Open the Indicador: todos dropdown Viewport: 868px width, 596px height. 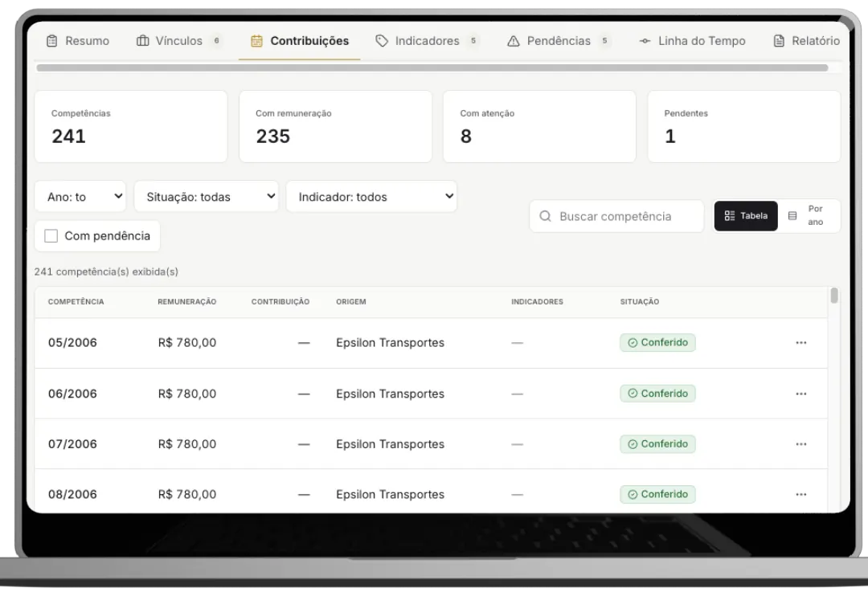click(x=371, y=197)
